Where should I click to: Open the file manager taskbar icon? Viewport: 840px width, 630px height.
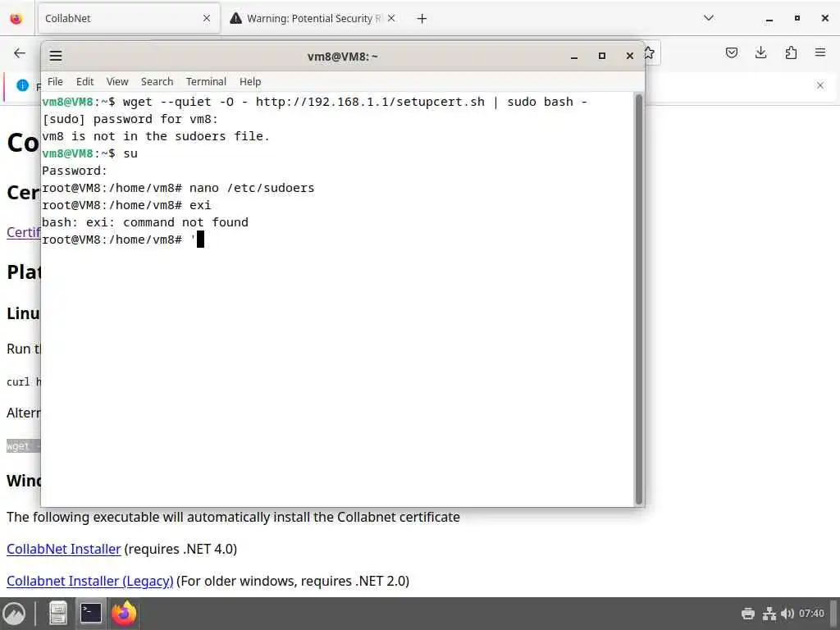[58, 614]
